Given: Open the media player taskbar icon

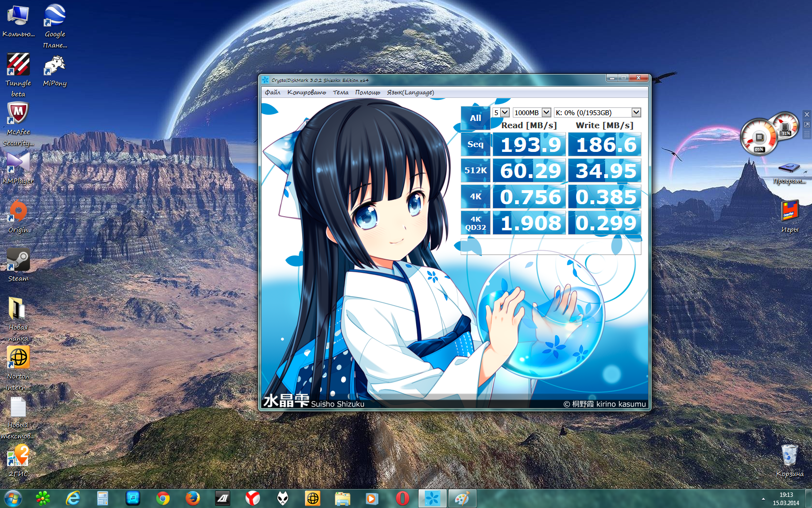Looking at the screenshot, I should (x=372, y=498).
